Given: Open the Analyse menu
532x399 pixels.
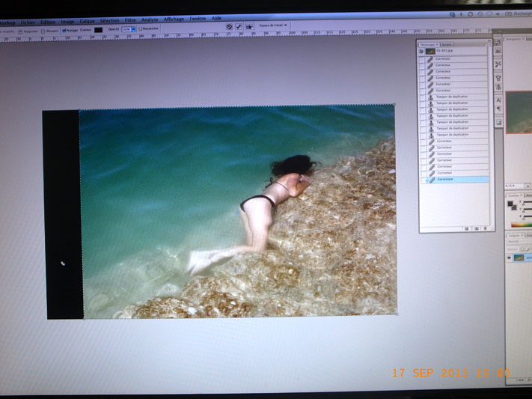Looking at the screenshot, I should coord(150,19).
